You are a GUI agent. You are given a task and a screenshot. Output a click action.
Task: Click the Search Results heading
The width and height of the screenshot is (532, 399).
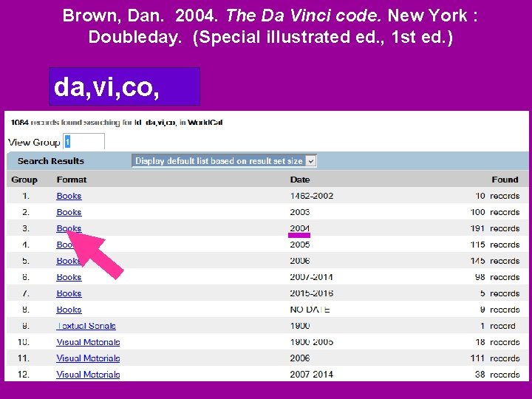pos(51,161)
